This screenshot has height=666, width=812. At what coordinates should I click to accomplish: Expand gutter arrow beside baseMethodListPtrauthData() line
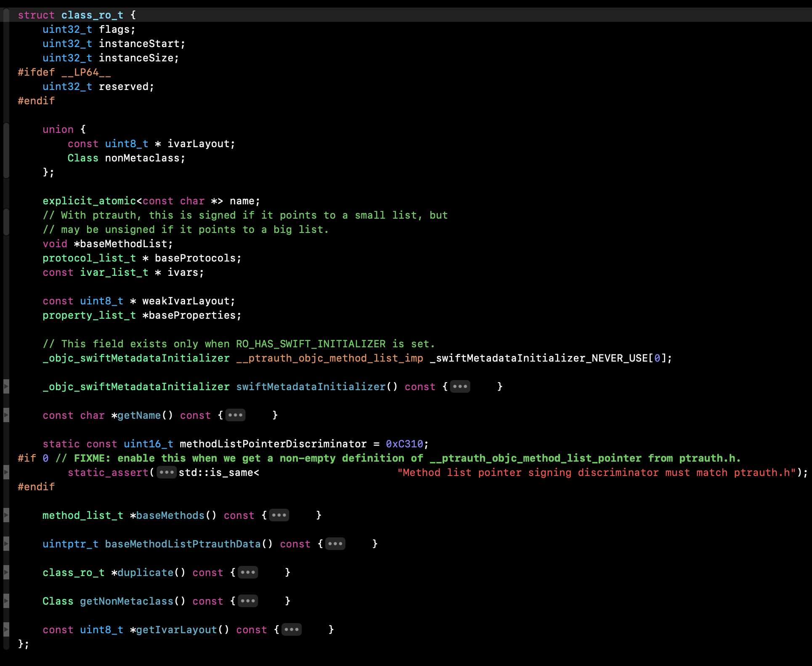(6, 544)
